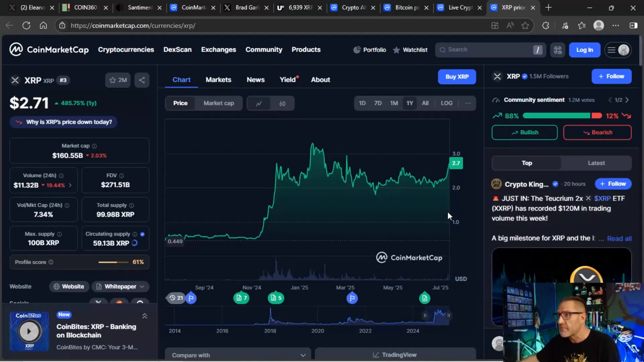The width and height of the screenshot is (644, 362).
Task: Set chart range to 1M
Action: click(x=394, y=103)
